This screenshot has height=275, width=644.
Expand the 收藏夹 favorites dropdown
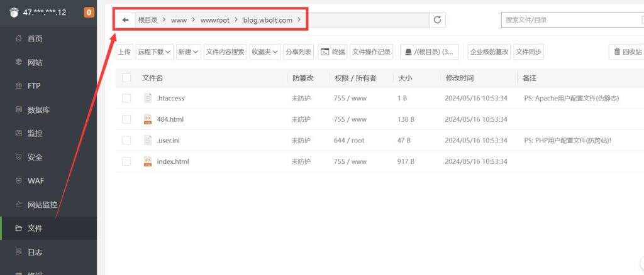point(265,52)
